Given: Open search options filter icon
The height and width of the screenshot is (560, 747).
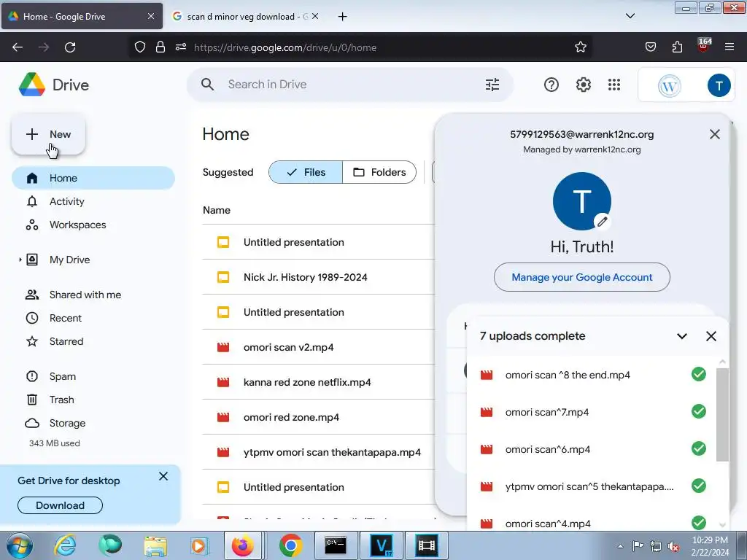Looking at the screenshot, I should click(x=492, y=85).
